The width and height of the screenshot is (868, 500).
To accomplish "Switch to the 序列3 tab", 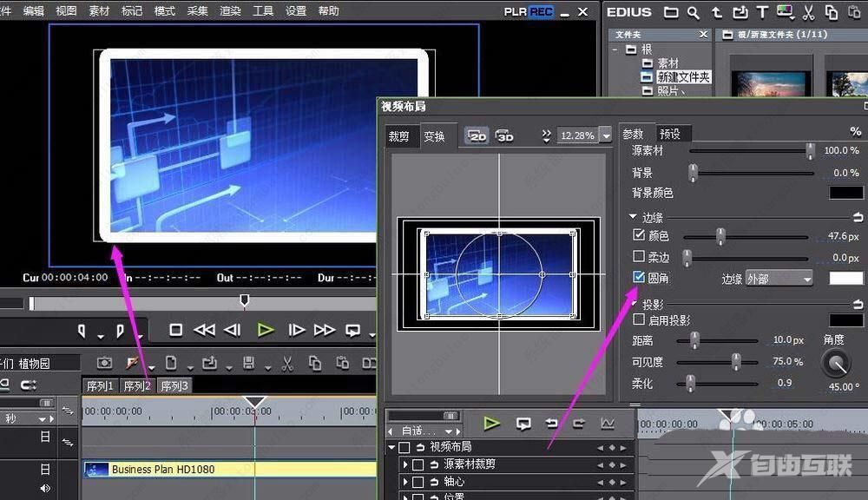I will pos(174,386).
